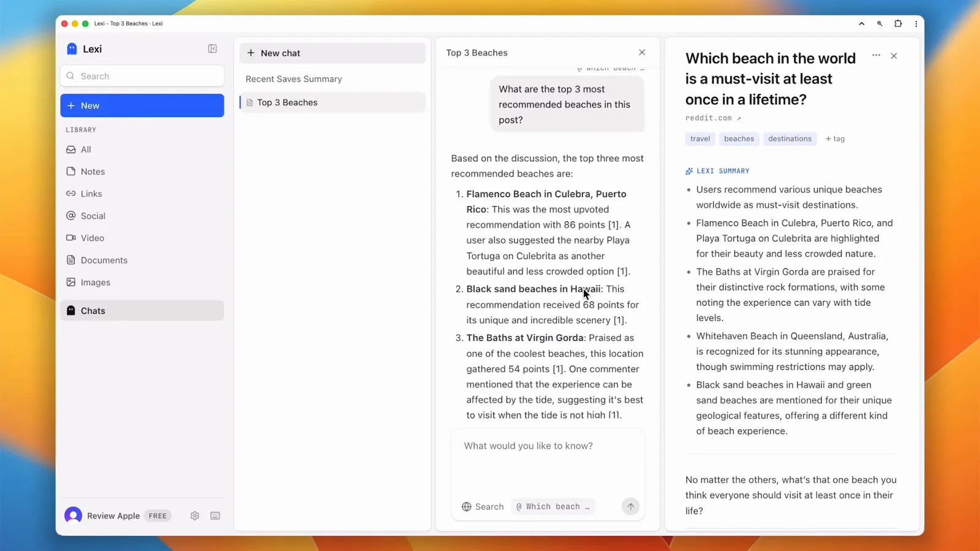Open settings gear icon
The height and width of the screenshot is (551, 980).
coord(195,516)
